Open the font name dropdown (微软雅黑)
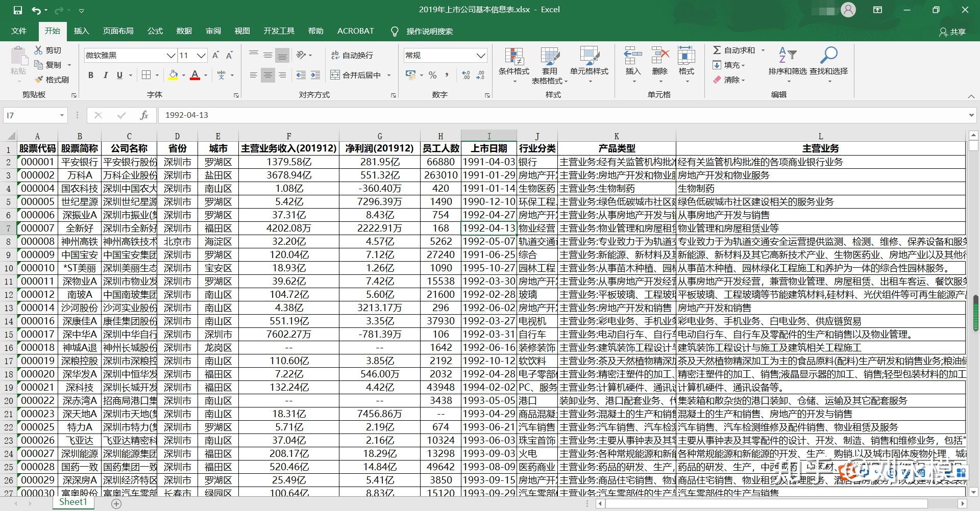 [x=171, y=55]
